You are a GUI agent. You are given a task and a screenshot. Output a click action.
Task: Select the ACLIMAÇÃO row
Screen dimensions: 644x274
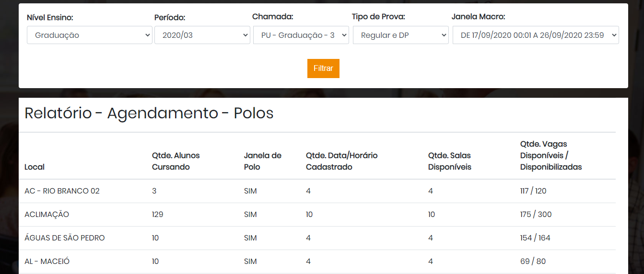click(317, 214)
